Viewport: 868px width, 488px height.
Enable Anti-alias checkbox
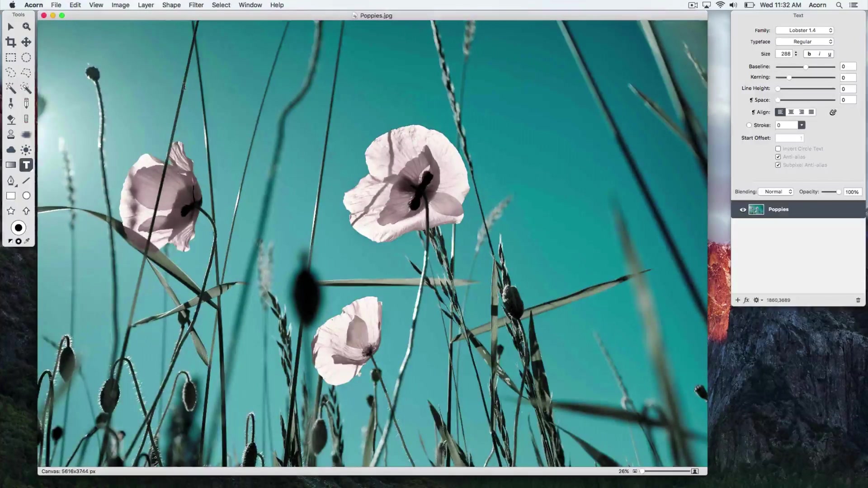pos(778,157)
